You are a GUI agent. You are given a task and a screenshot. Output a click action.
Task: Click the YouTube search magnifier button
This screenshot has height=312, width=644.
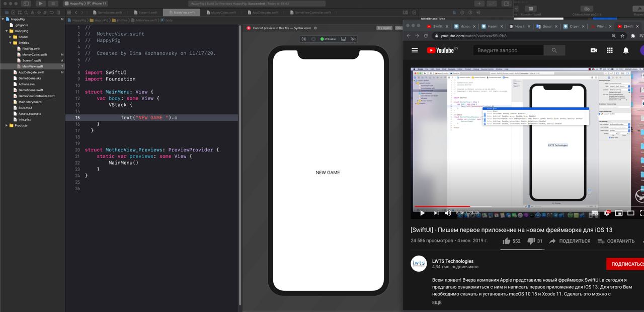(x=554, y=50)
